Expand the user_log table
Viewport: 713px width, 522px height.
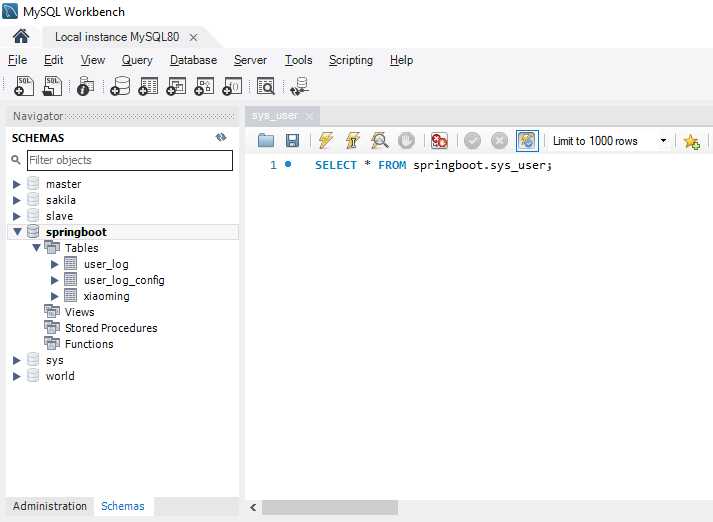click(x=55, y=264)
